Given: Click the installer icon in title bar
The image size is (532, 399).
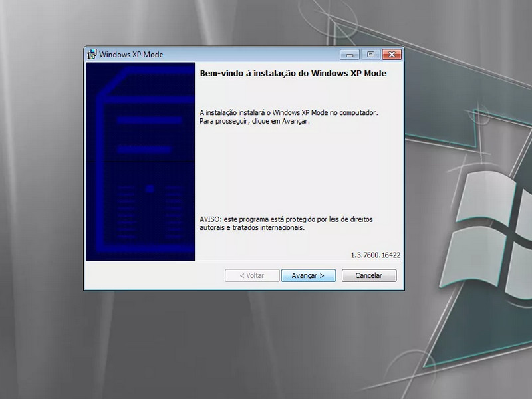Looking at the screenshot, I should click(92, 55).
